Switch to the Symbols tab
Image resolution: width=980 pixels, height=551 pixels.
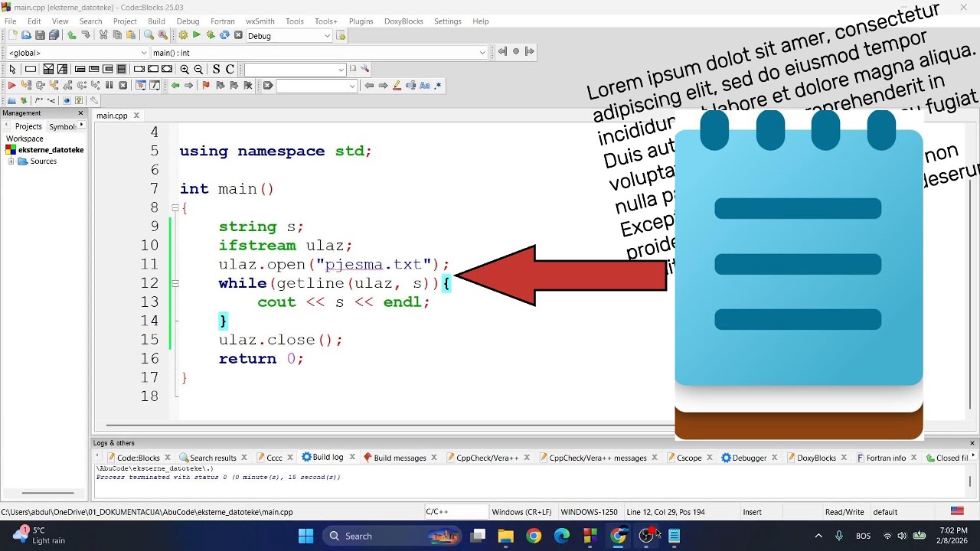coord(62,126)
